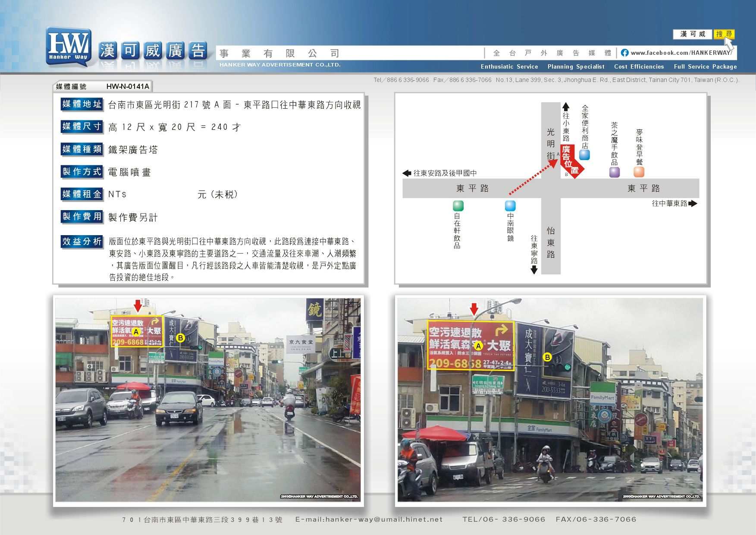Click the 電腦噴畫 production method value
Image resolution: width=756 pixels, height=535 pixels.
click(x=129, y=172)
